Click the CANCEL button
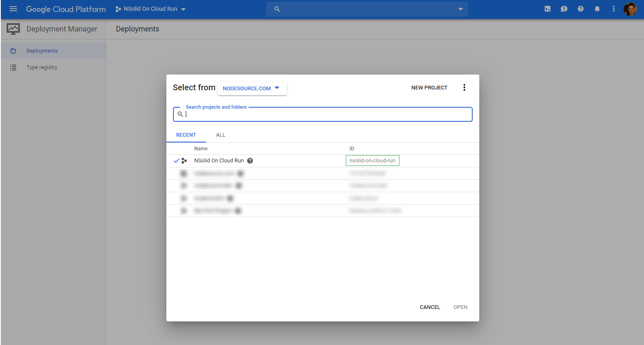Image resolution: width=644 pixels, height=345 pixels. pos(430,307)
